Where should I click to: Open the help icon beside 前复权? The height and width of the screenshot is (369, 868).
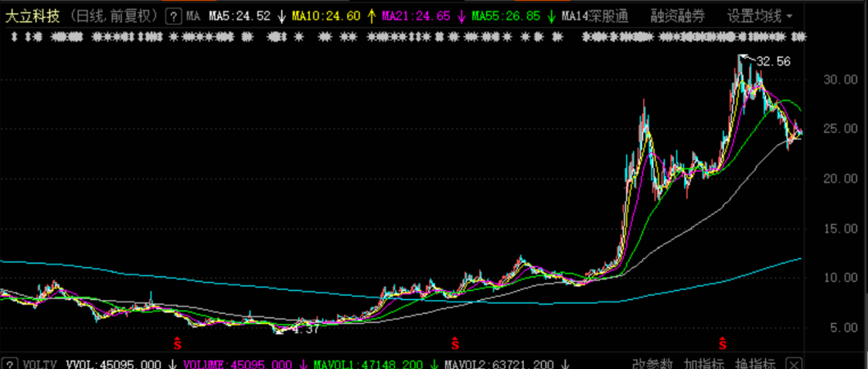point(174,16)
